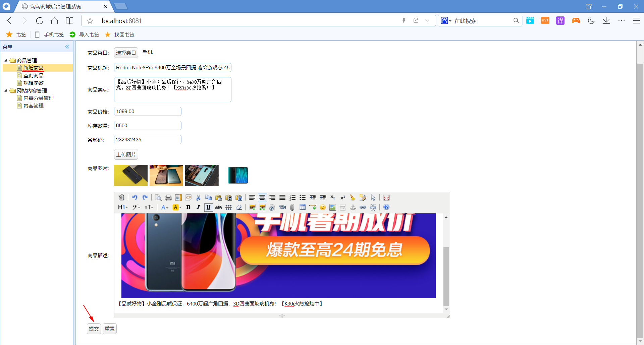644x345 pixels.
Task: Open font size dropdown
Action: pos(149,207)
